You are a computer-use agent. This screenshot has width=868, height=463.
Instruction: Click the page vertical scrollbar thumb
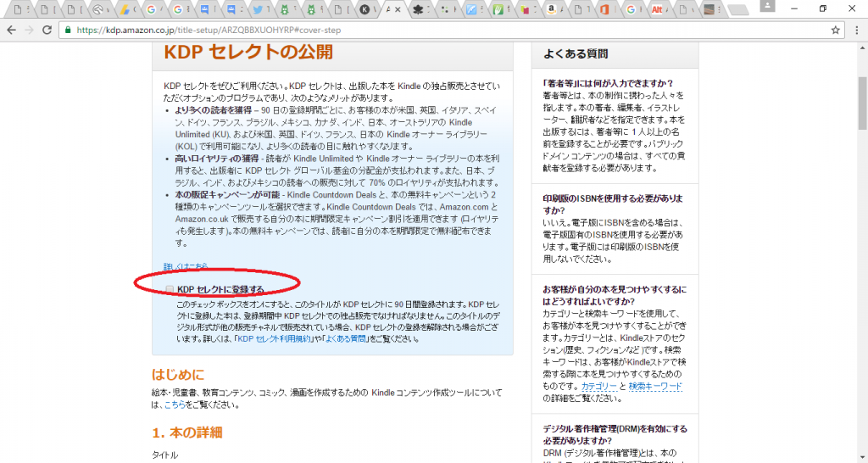[862, 103]
